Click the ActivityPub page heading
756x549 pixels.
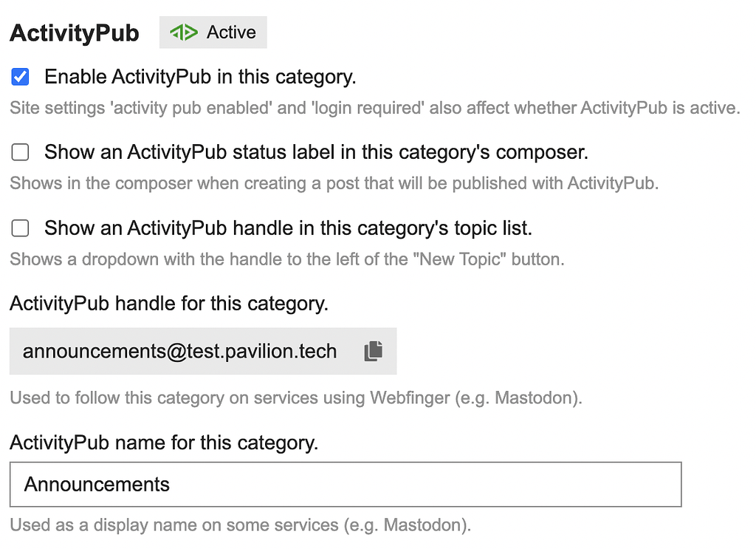pos(74,33)
